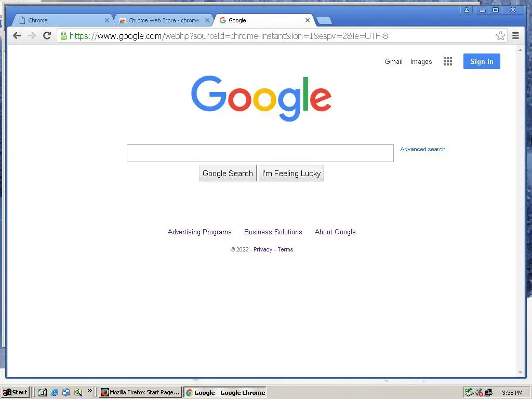The image size is (532, 399).
Task: Click the first Quick Launch icon
Action: [x=43, y=393]
